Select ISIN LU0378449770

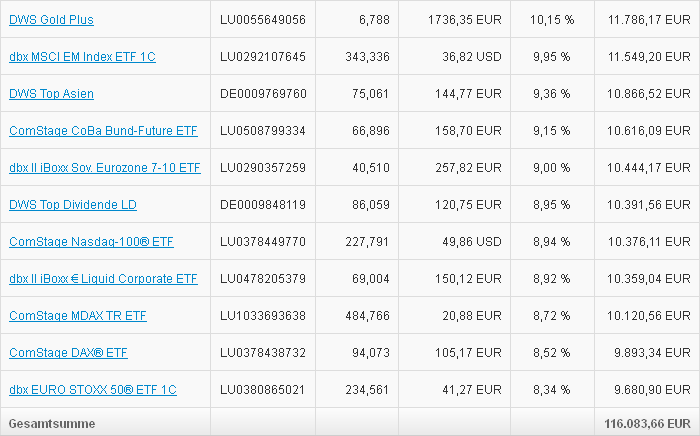click(x=263, y=242)
